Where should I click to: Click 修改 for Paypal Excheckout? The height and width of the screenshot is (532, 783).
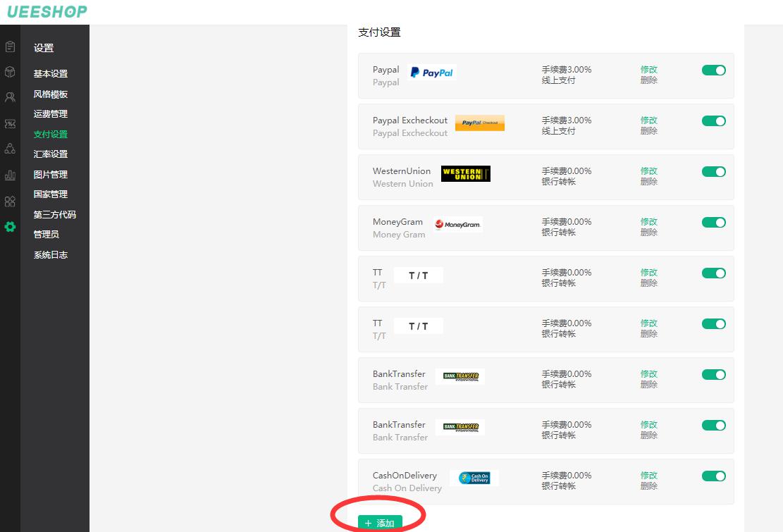pyautogui.click(x=648, y=120)
